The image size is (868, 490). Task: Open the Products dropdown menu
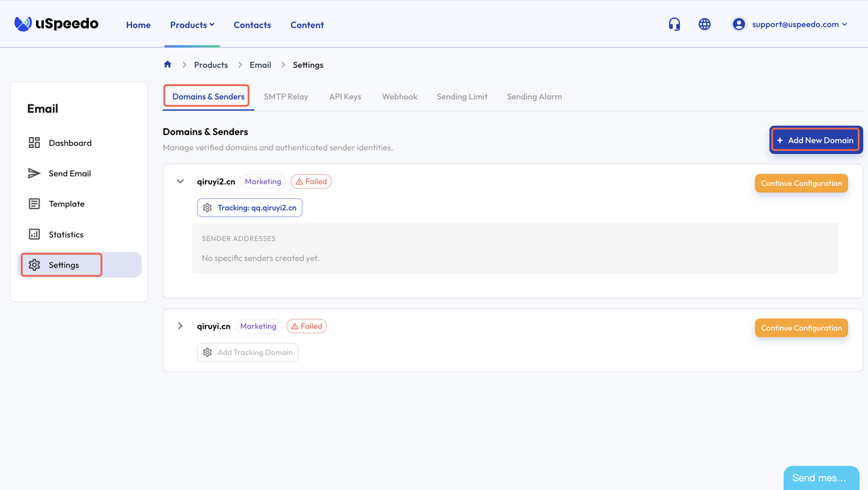point(192,25)
